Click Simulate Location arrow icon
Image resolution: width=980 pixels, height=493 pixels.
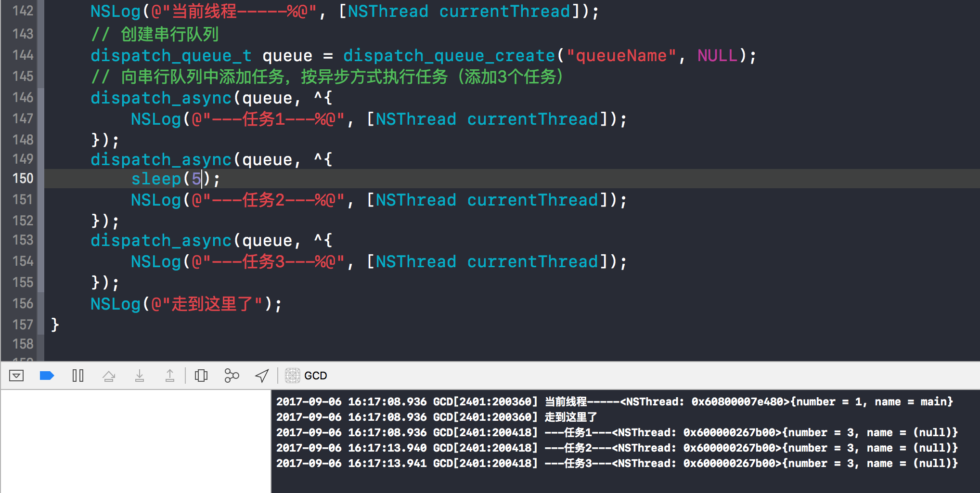tap(262, 376)
